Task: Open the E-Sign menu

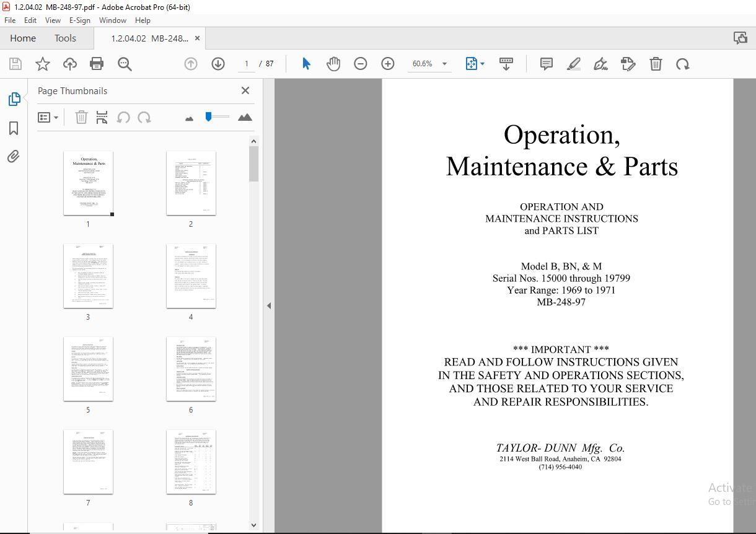Action: [x=80, y=20]
